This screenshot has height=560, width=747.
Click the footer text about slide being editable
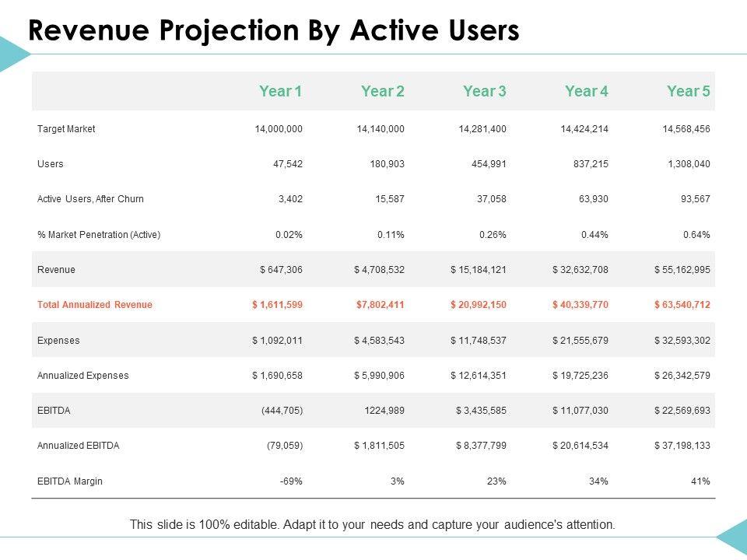click(x=373, y=525)
